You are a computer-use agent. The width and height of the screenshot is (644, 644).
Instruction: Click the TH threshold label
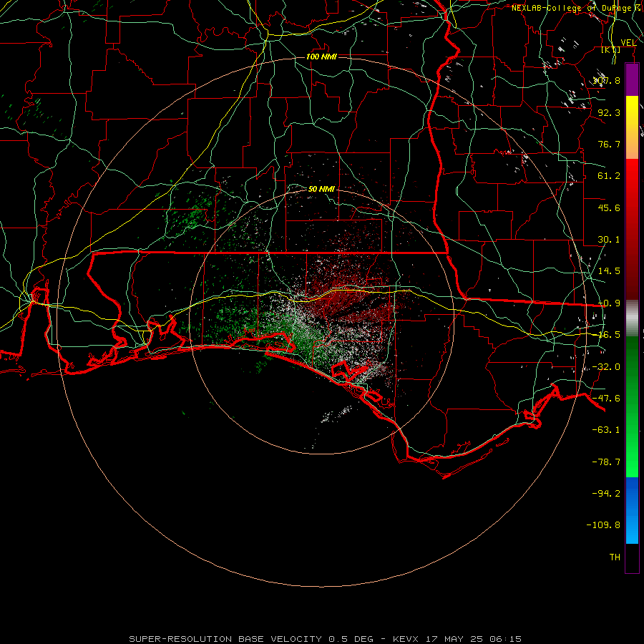tap(615, 557)
